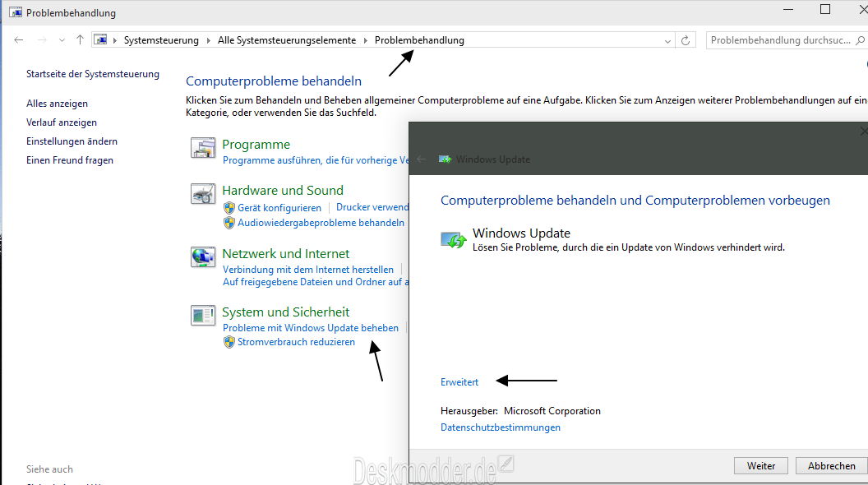Open the recent locations chevron
The image size is (868, 485).
coord(62,40)
